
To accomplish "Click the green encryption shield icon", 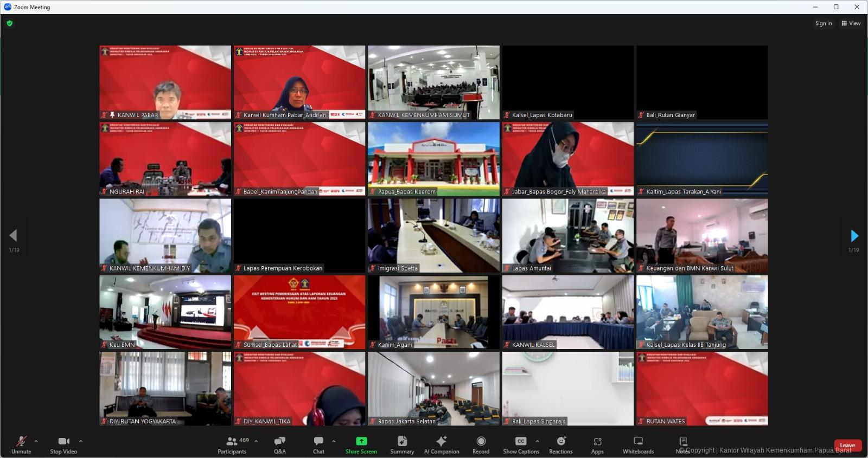I will point(9,23).
